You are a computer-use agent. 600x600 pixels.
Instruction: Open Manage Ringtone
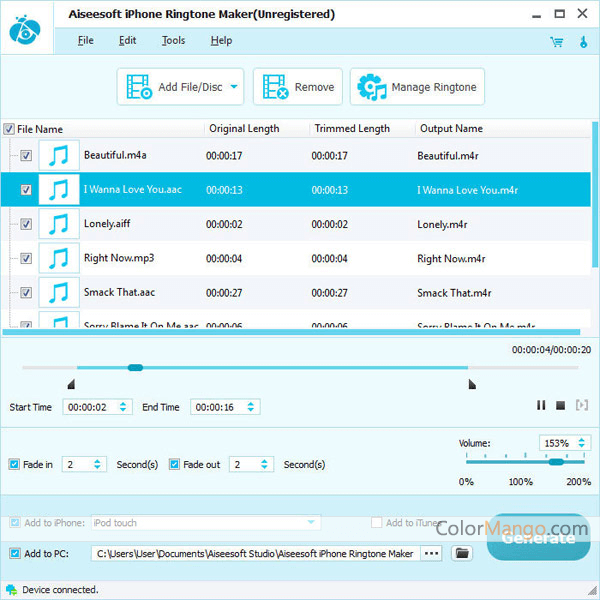(417, 87)
